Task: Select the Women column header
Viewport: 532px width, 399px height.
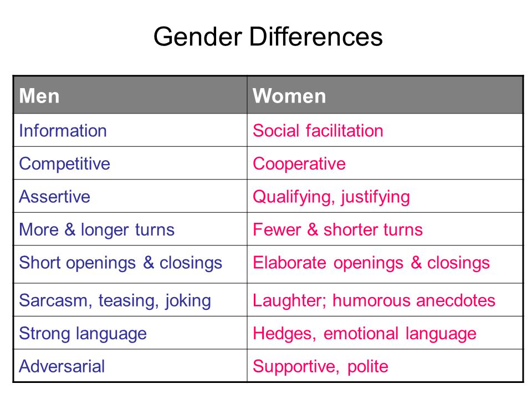Action: (x=385, y=95)
